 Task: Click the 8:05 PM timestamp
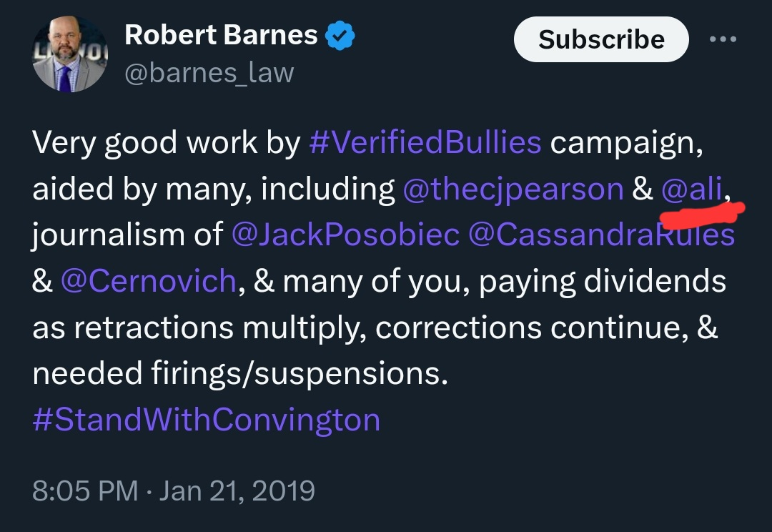click(x=85, y=491)
